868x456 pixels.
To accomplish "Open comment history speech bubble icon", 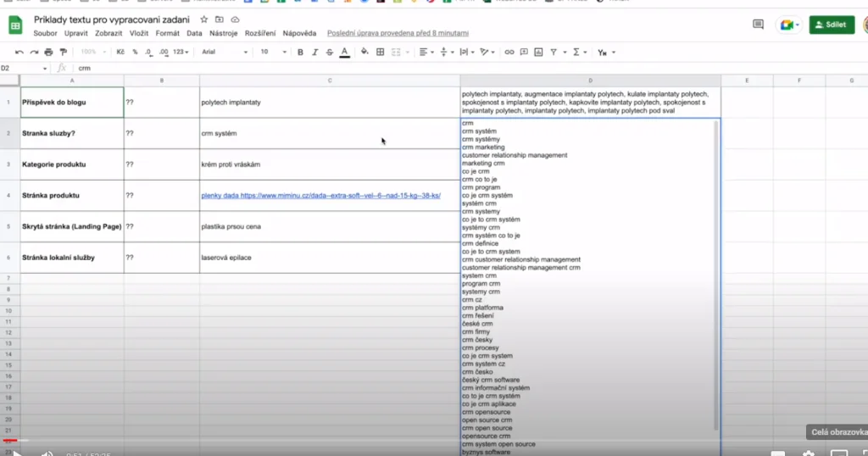I will pos(758,25).
